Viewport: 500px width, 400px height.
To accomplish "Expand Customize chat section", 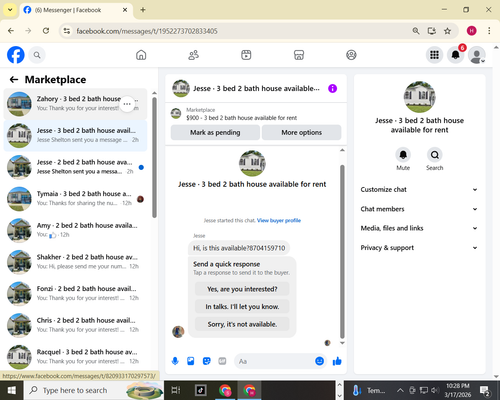I will click(419, 189).
